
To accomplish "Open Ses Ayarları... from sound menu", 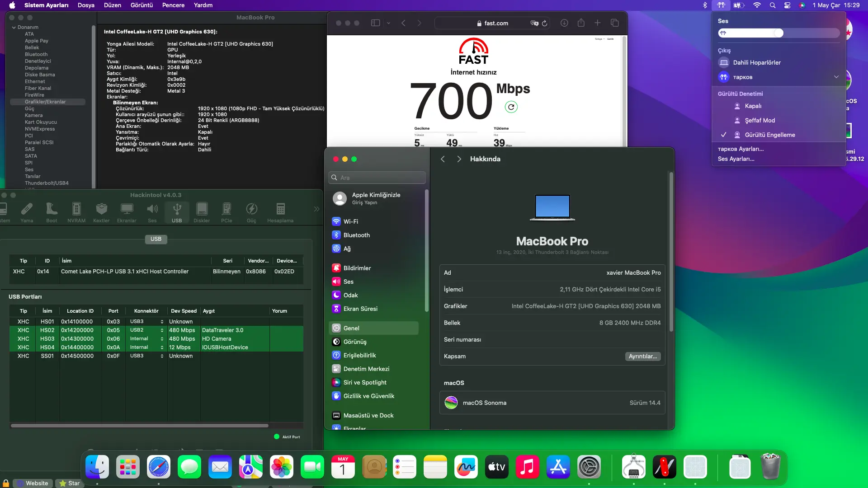I will (x=736, y=159).
